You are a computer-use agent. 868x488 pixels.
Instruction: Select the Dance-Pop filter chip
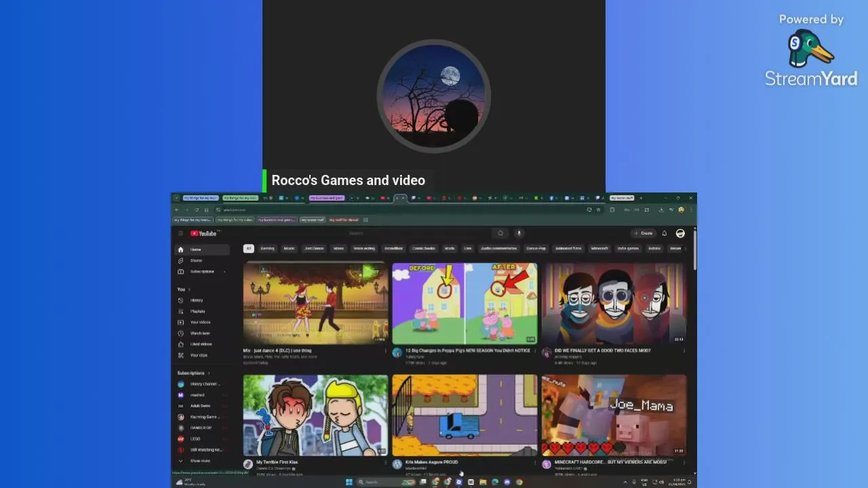(536, 249)
